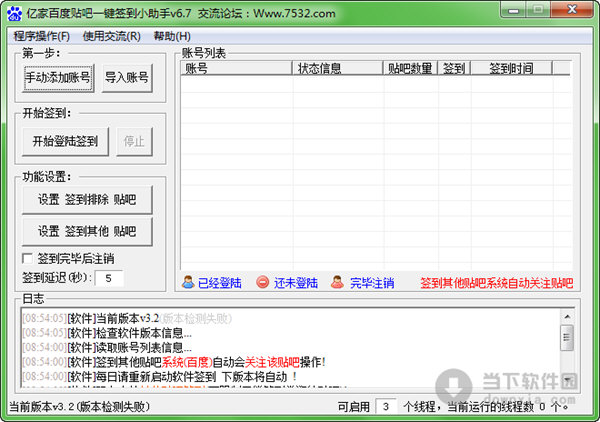Click log line 签到其他贴吧系统(百度)自动会关注该贴吧操作
The image size is (600, 422).
[174, 362]
